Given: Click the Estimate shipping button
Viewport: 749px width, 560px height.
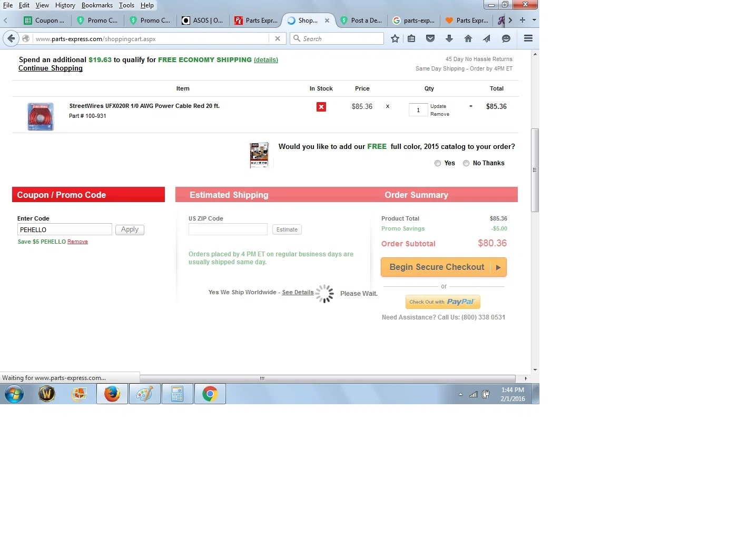Looking at the screenshot, I should [x=287, y=229].
